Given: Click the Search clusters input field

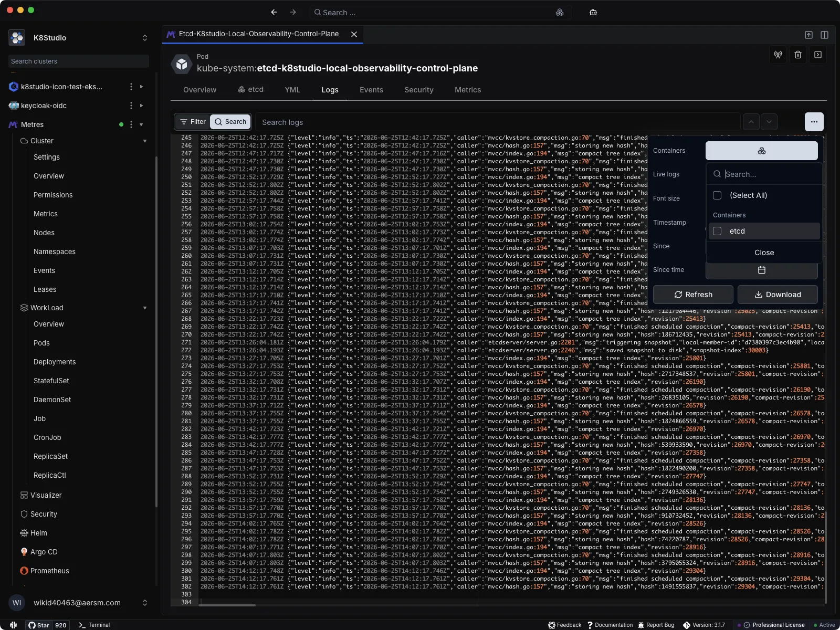Looking at the screenshot, I should point(79,61).
